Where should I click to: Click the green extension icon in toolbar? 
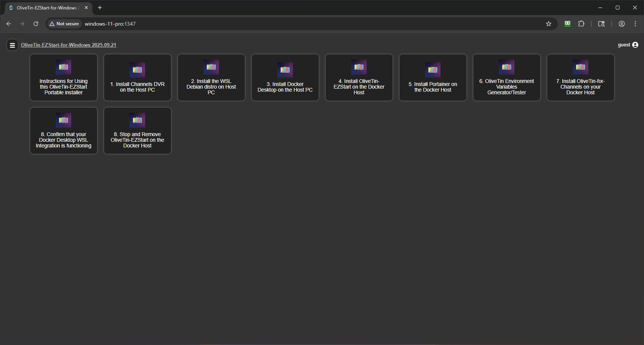pos(567,24)
